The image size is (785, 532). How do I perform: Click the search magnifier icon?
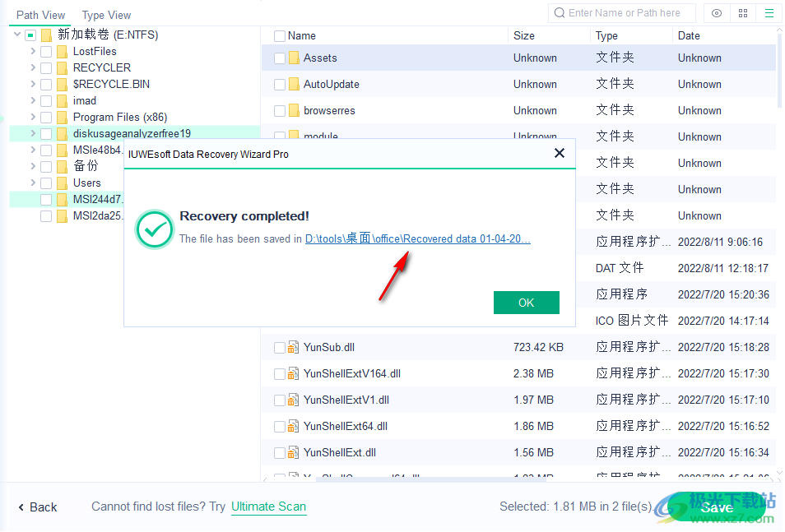[560, 13]
